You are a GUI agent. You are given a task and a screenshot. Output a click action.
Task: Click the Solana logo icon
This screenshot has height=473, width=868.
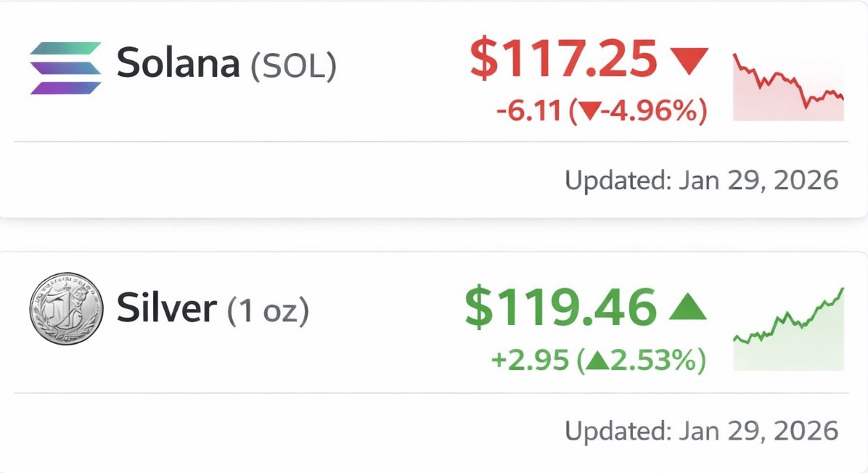pos(65,67)
